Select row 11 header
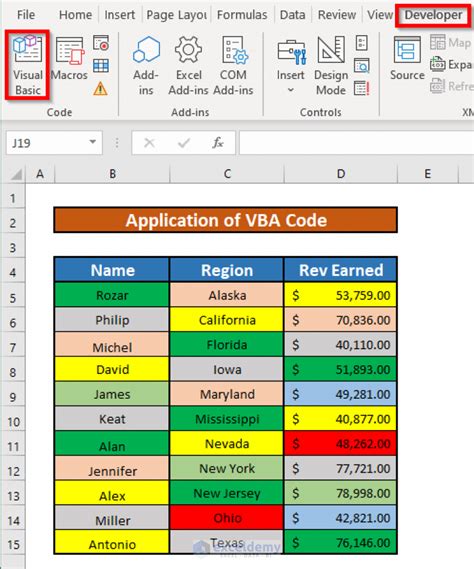This screenshot has height=569, width=474. point(13,446)
